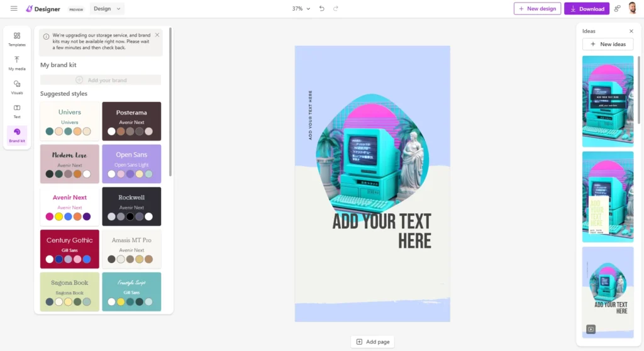Click the PREVIEW badge
Image resolution: width=644 pixels, height=351 pixels.
(76, 9)
